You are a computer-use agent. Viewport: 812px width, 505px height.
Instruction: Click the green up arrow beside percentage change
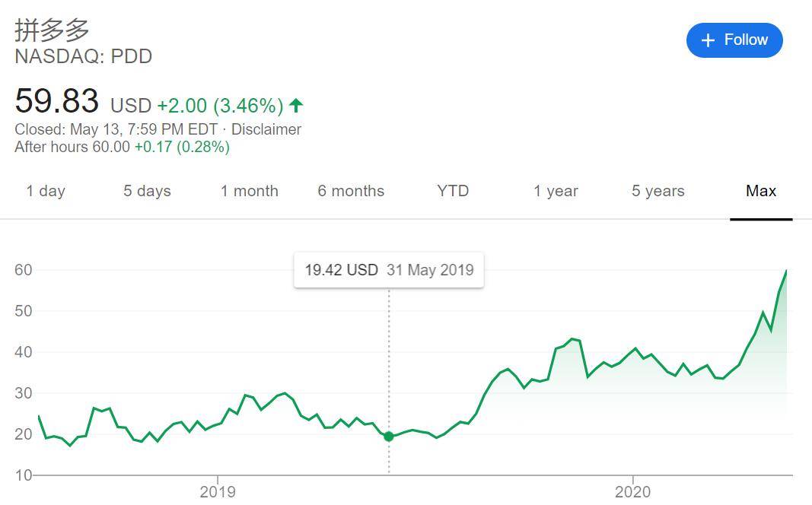pos(296,105)
